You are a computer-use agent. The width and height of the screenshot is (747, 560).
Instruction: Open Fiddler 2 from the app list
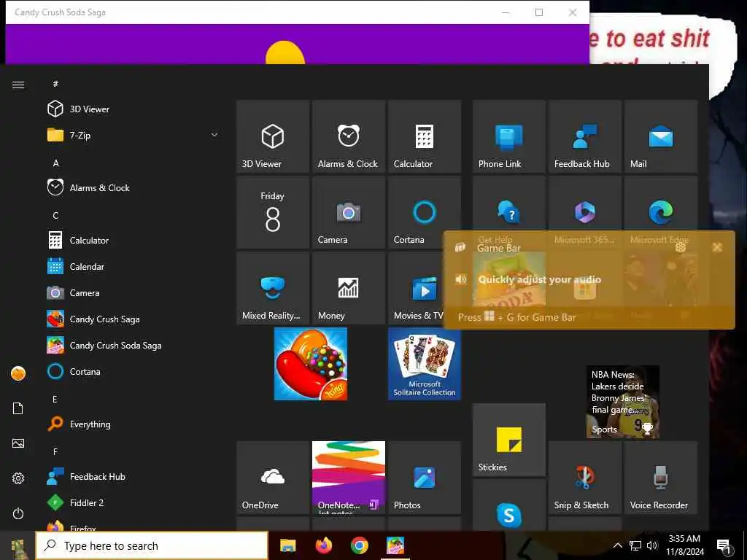133,502
